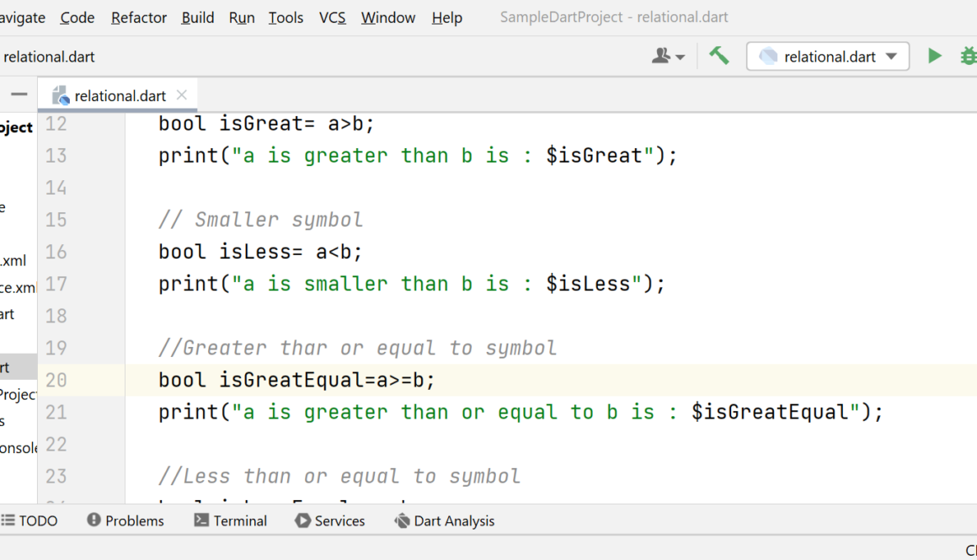Click the gutter at line number 16
The height and width of the screenshot is (560, 977).
coord(56,252)
